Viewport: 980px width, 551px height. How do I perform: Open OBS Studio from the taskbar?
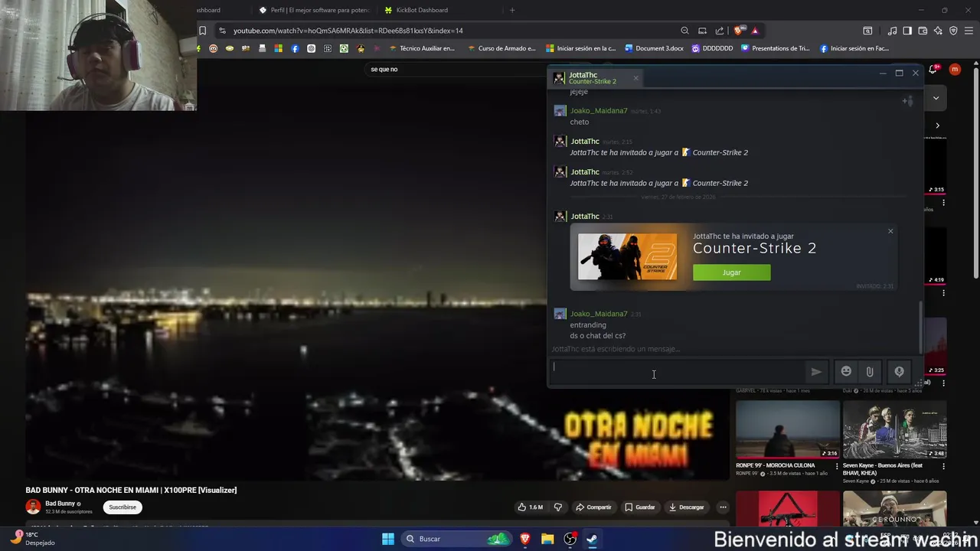pyautogui.click(x=570, y=539)
